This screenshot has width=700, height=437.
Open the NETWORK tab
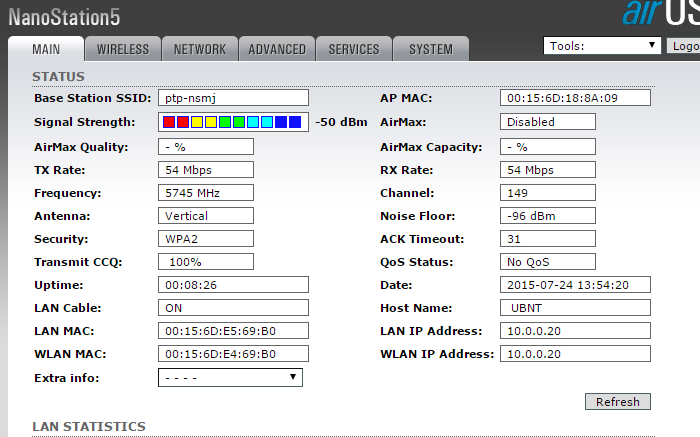pos(200,49)
